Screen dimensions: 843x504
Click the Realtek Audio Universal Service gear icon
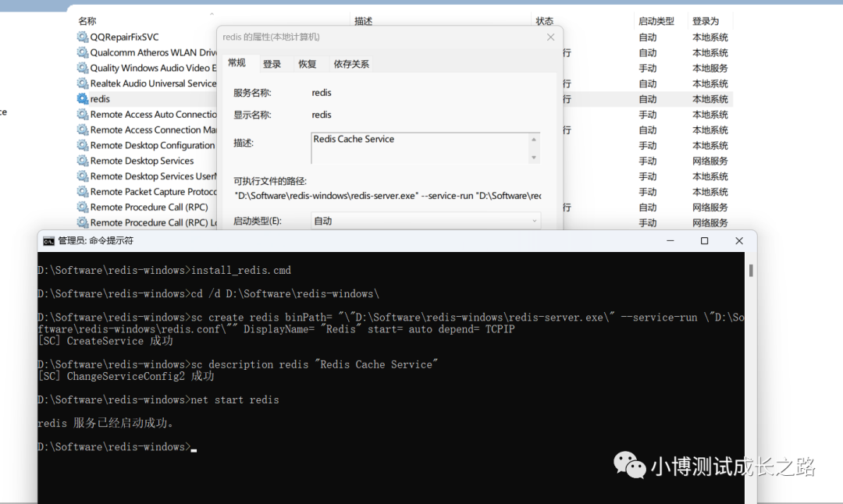point(82,83)
